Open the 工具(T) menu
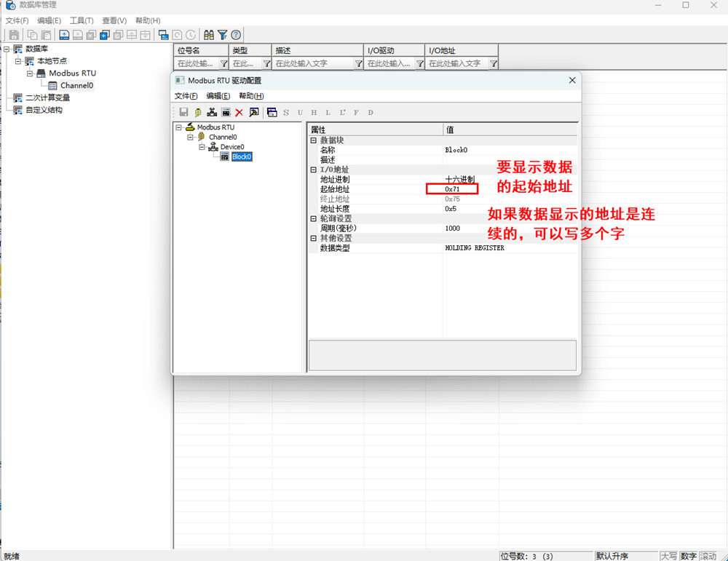Screen dimensions: 728x561 [82, 20]
